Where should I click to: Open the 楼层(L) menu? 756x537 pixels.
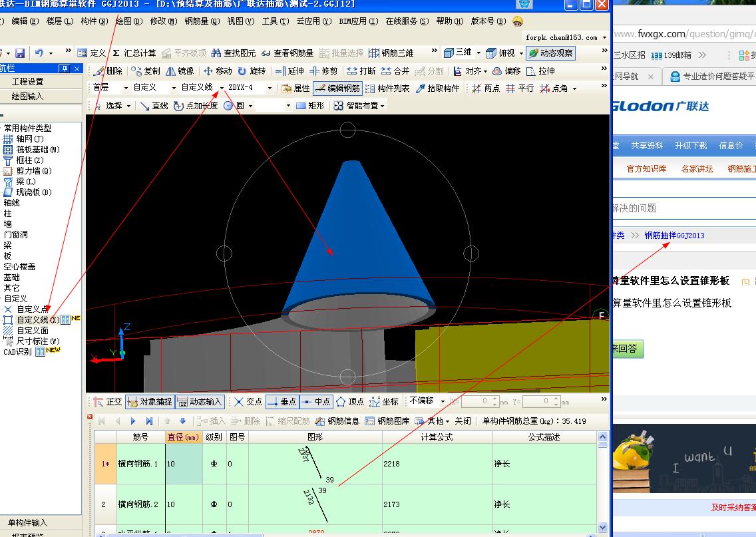tap(60, 21)
